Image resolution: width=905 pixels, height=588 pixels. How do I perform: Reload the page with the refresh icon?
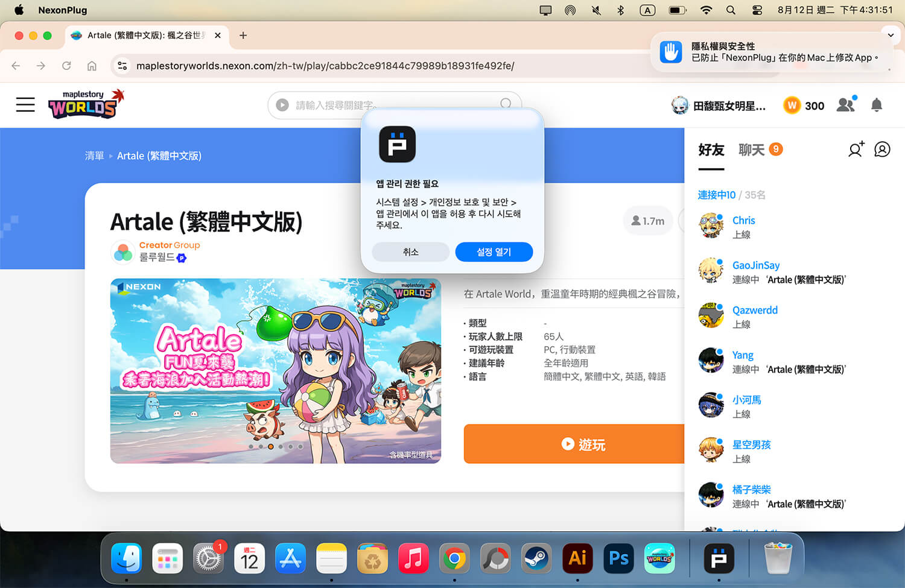(66, 66)
